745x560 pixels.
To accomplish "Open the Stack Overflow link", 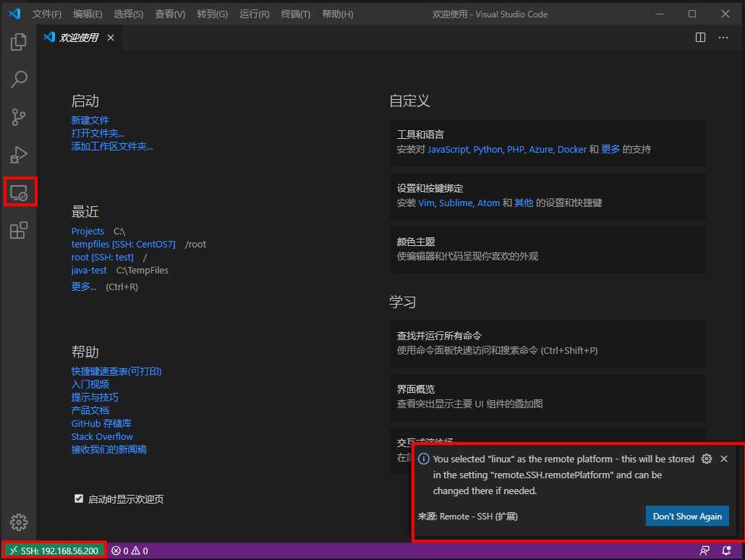I will tap(102, 436).
